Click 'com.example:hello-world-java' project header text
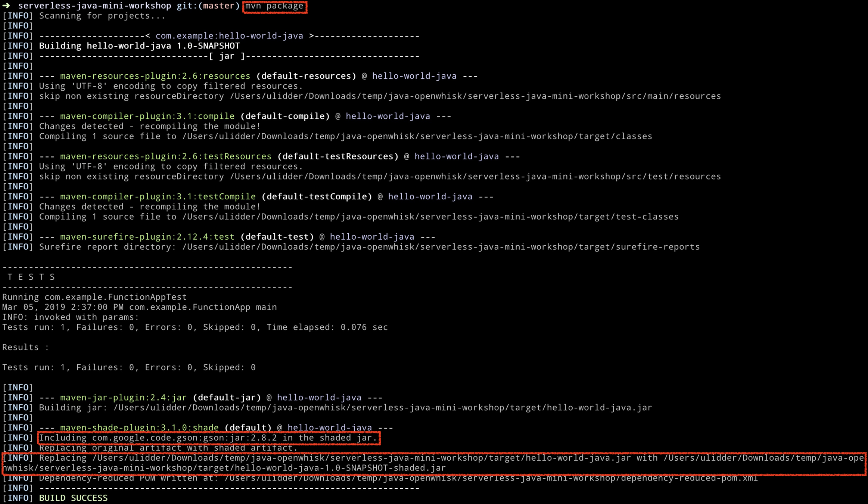The width and height of the screenshot is (868, 504). click(x=229, y=36)
